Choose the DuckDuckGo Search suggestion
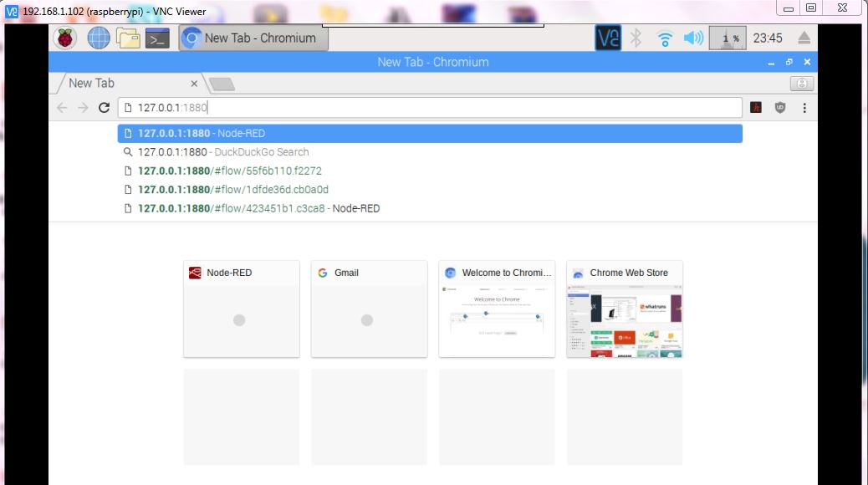The height and width of the screenshot is (485, 868). tap(430, 152)
